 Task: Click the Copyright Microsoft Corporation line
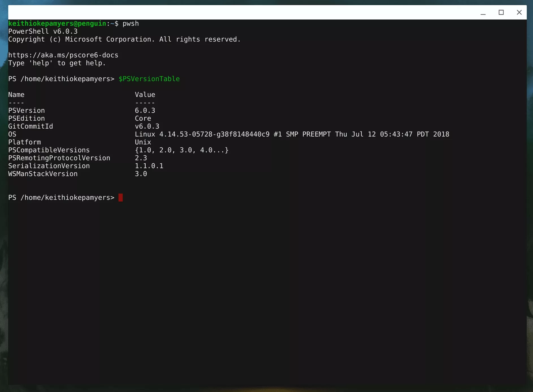pos(124,39)
